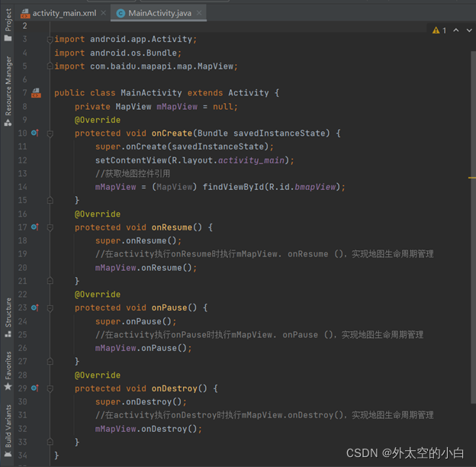476x467 pixels.
Task: Open the Favorites tool window
Action: [x=8, y=370]
